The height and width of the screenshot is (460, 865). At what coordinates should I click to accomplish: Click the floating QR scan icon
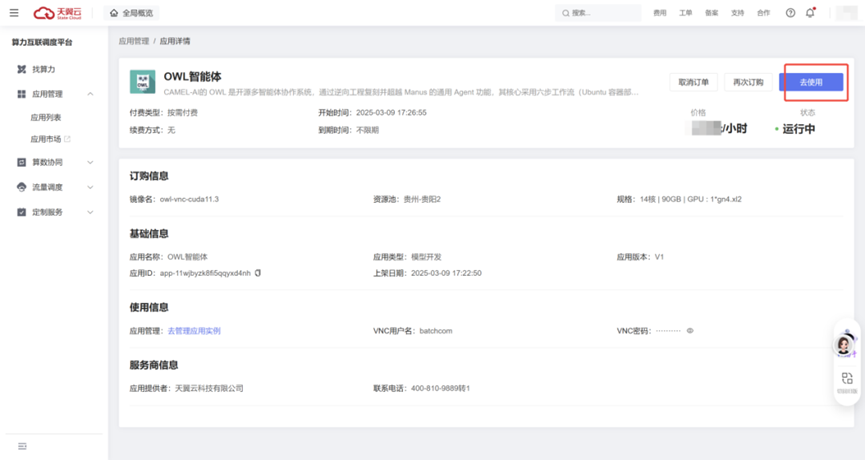point(846,379)
